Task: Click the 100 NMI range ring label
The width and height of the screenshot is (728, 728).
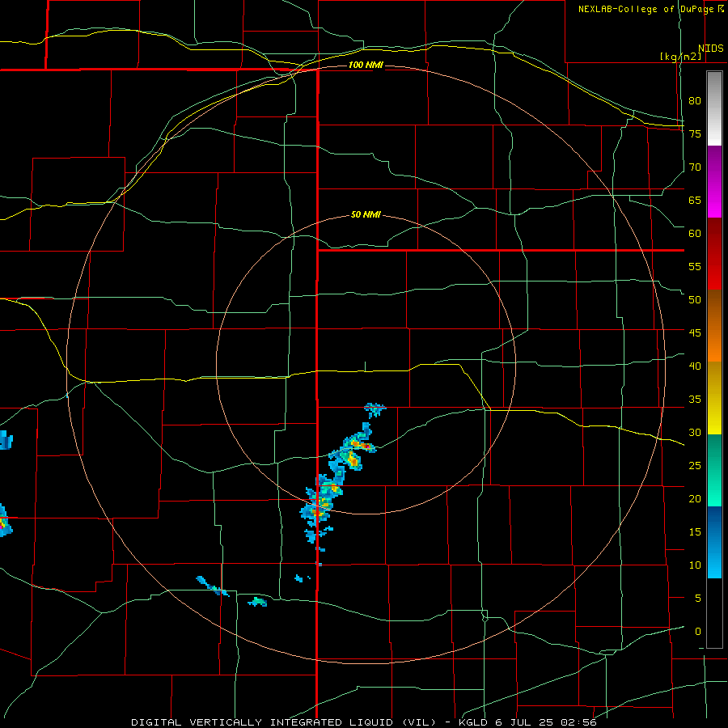Action: (x=366, y=65)
